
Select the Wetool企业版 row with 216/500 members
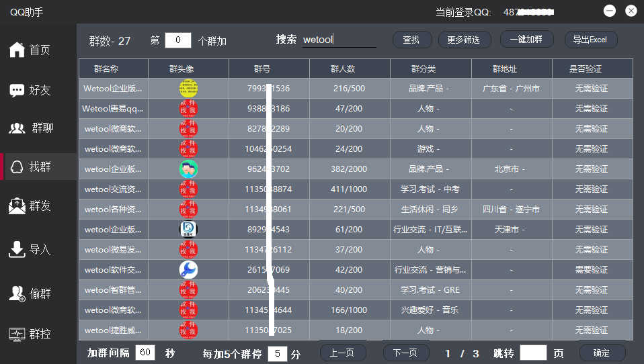tap(356, 88)
